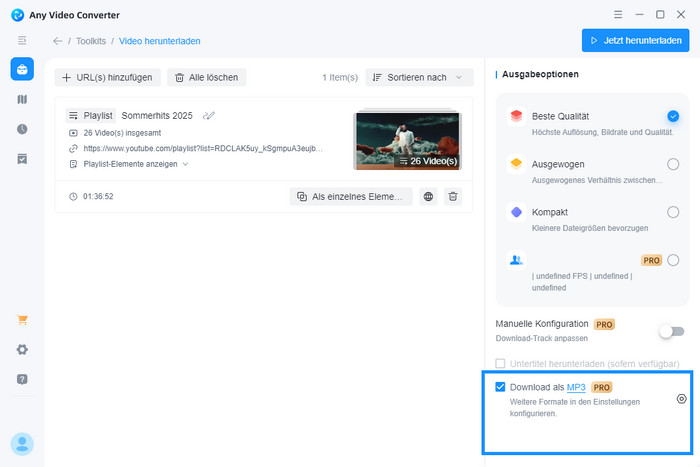Click the PRO badge beside Manuelle Konfiguration
This screenshot has width=700, height=467.
pos(604,325)
